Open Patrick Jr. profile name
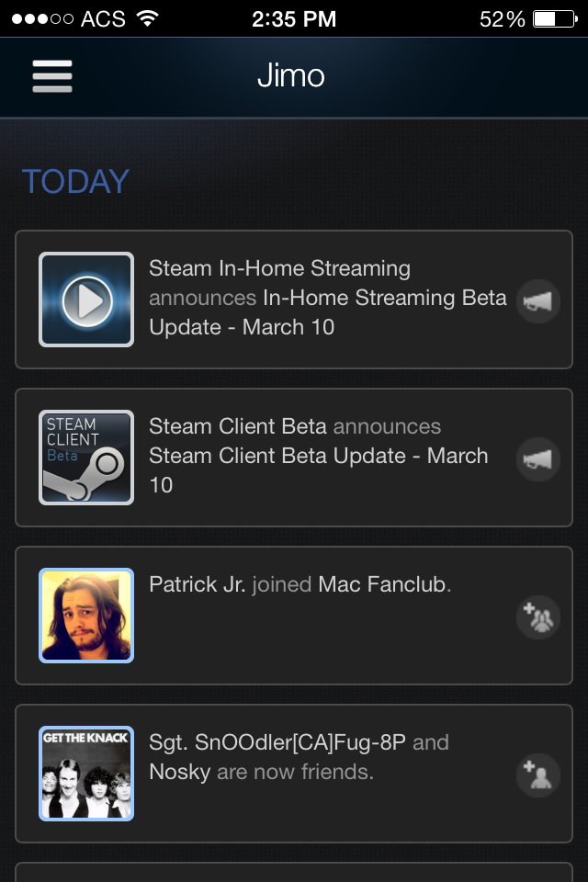Screen dimensions: 588x882 tap(197, 584)
